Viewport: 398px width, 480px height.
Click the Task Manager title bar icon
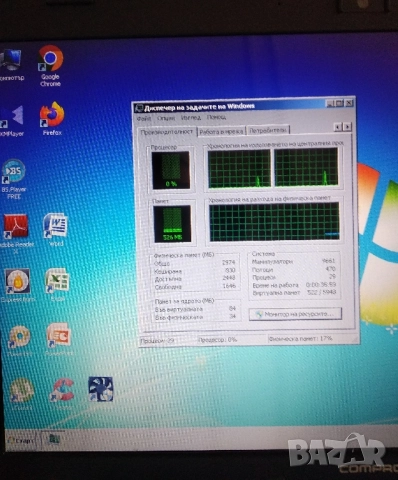coord(139,109)
